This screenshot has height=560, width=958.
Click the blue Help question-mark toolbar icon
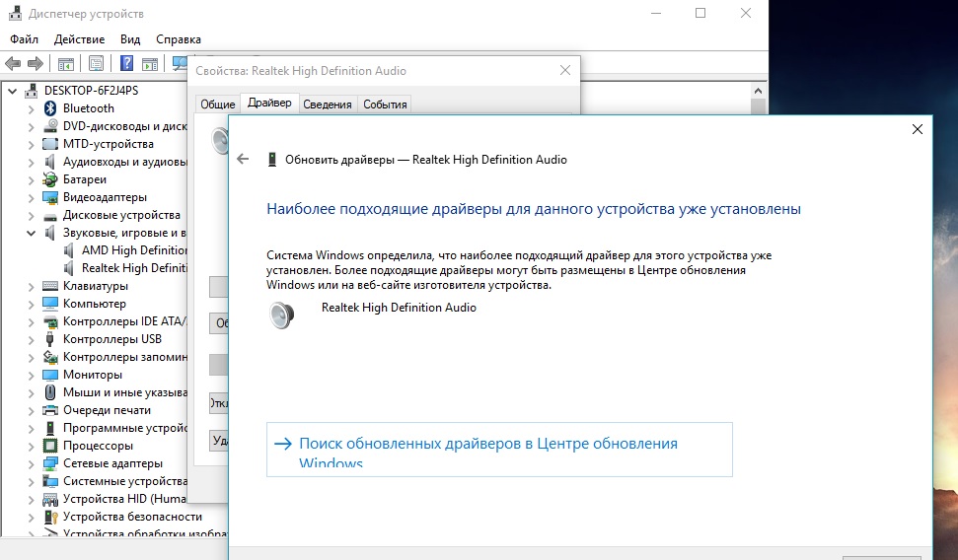pyautogui.click(x=126, y=63)
